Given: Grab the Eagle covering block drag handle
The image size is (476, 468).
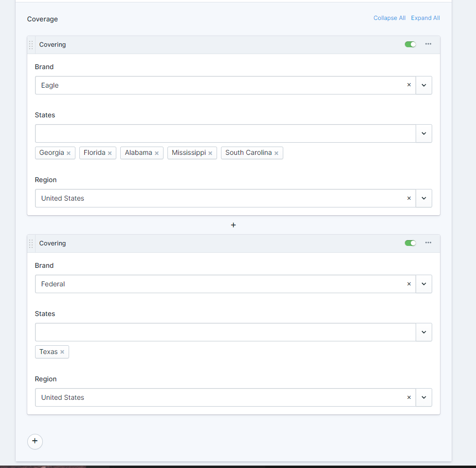Looking at the screenshot, I should (31, 45).
